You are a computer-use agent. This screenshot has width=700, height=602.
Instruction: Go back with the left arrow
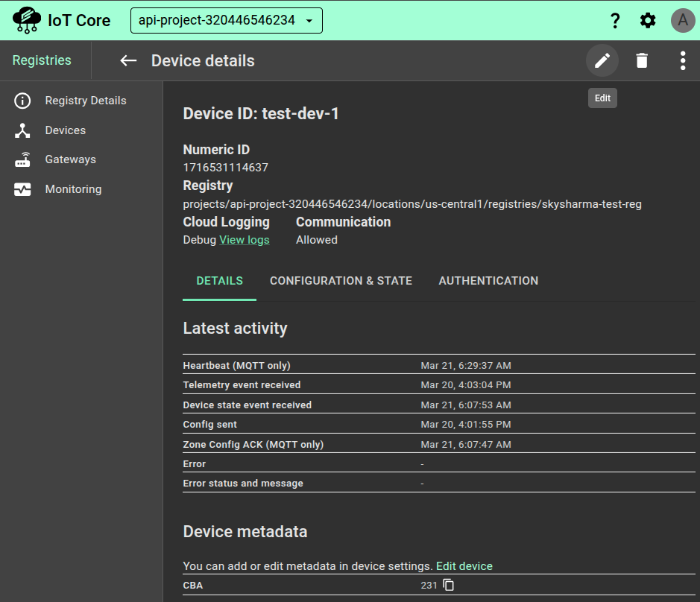click(x=128, y=60)
